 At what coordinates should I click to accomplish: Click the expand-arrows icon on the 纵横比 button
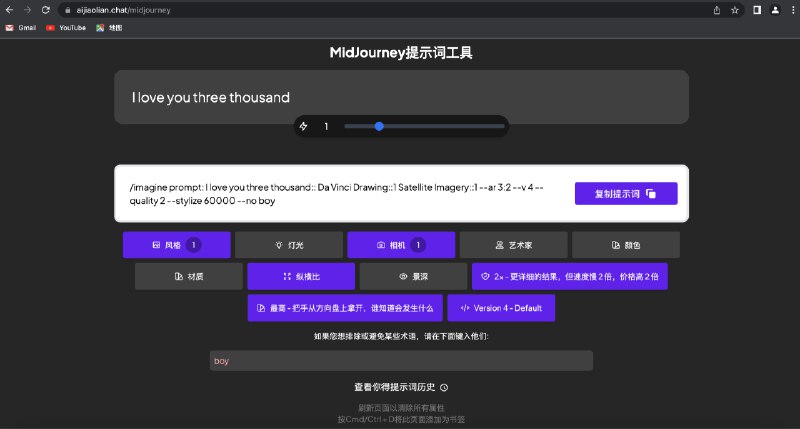[x=287, y=276]
